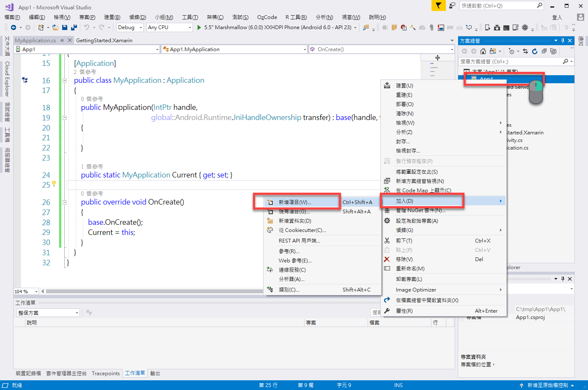Open the Any CPU platform dropdown
Screen dimensions: 588x390
tap(169, 27)
